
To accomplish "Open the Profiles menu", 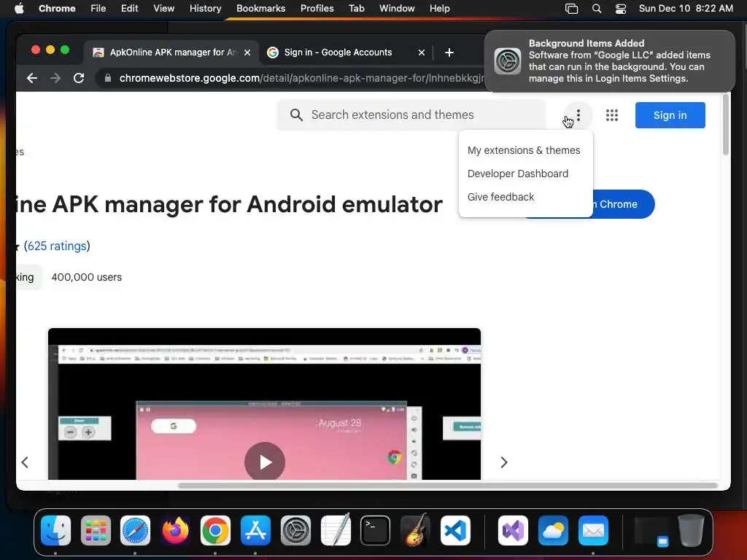I will point(317,9).
